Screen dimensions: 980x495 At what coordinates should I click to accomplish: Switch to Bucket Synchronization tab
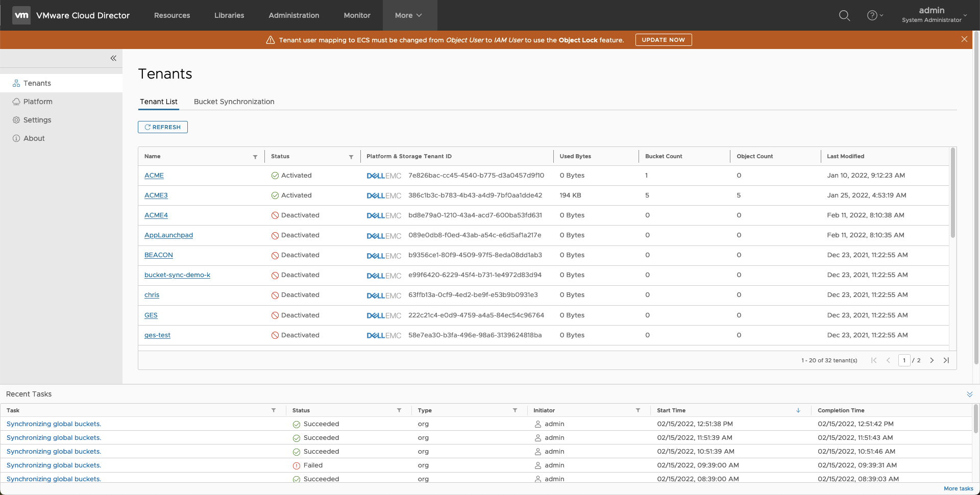[x=234, y=102]
